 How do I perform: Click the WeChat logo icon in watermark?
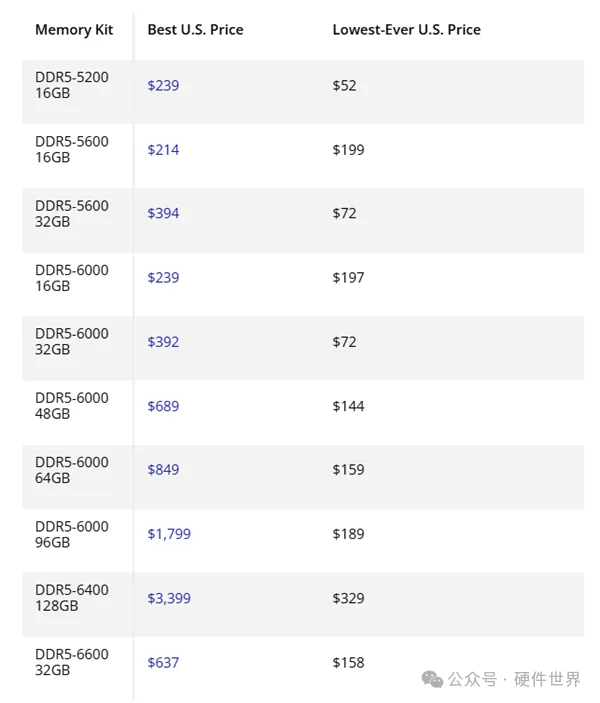pos(432,680)
